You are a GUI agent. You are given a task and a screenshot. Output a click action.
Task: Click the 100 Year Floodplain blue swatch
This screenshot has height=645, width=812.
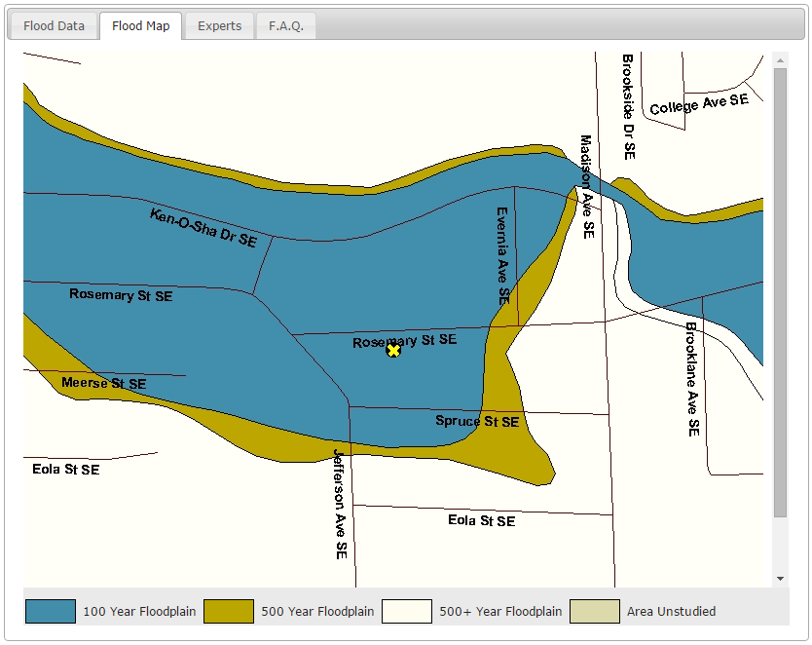pos(51,611)
